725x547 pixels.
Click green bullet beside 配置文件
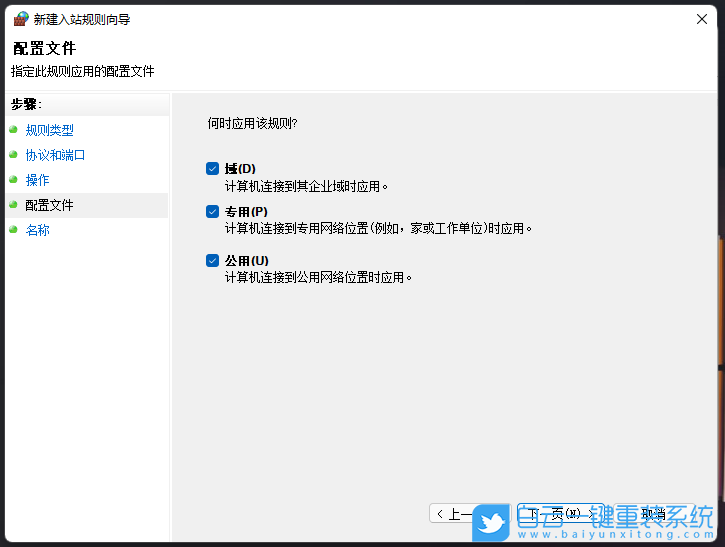click(x=13, y=204)
